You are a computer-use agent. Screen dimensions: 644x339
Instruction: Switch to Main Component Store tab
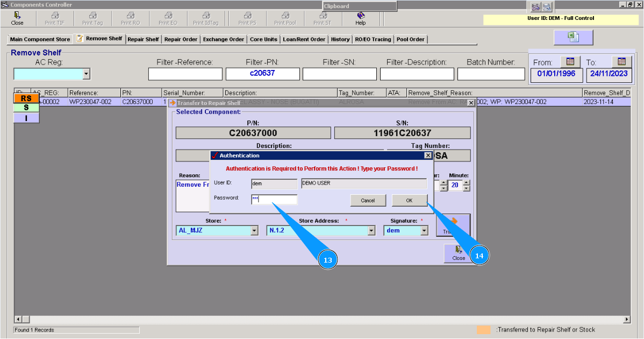click(40, 39)
